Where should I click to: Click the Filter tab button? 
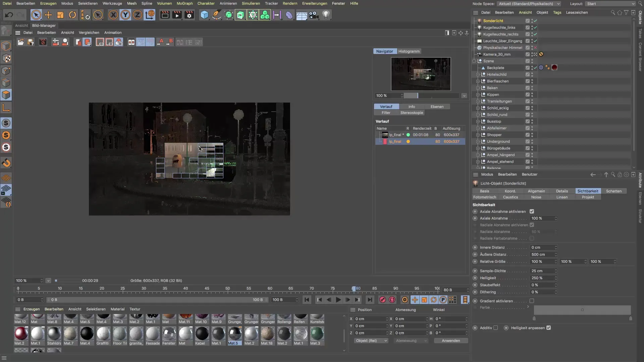(386, 113)
